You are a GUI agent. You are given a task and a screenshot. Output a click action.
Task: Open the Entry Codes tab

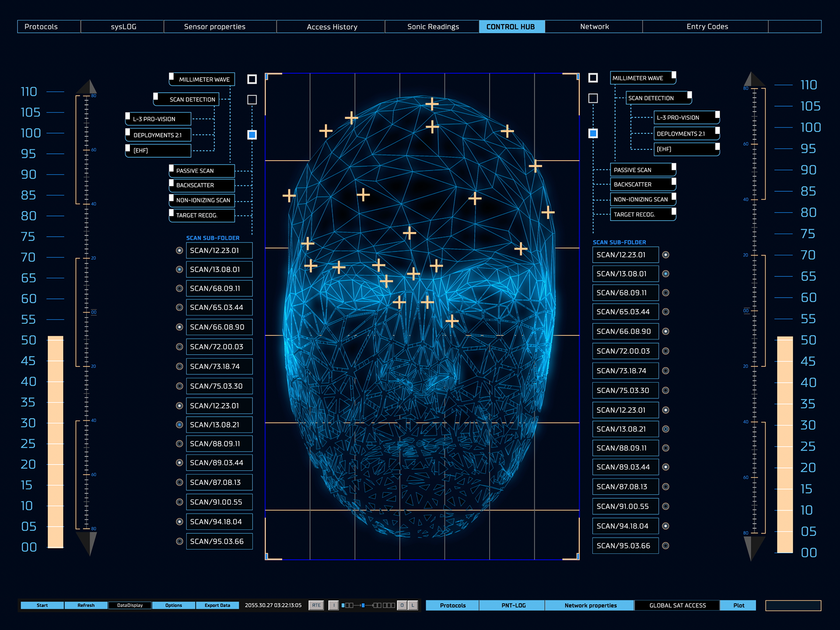point(707,27)
